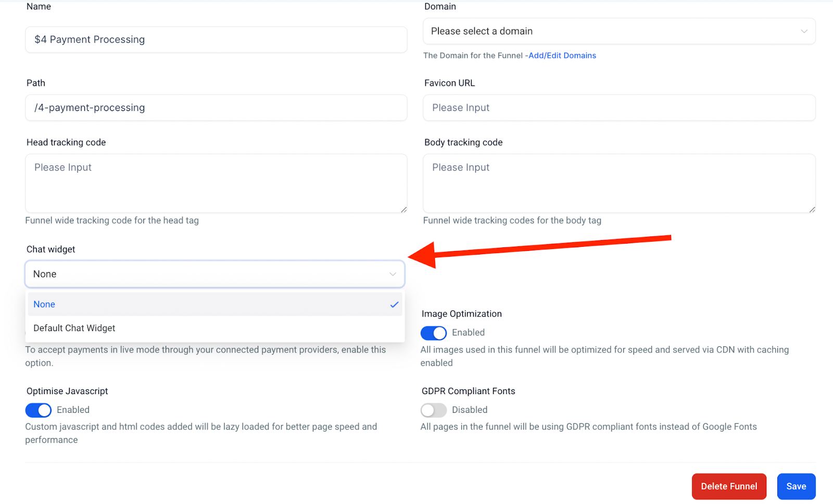Enable the GDPR Compliant Fonts toggle

(434, 410)
